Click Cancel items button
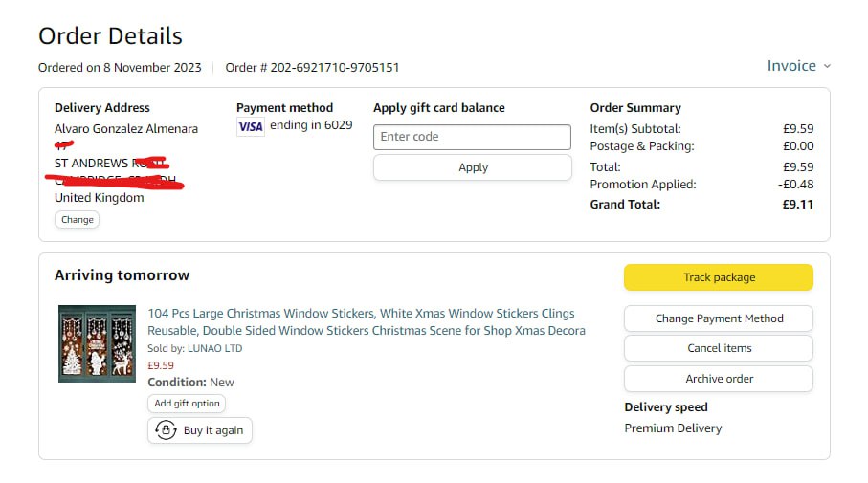868x483 pixels. (719, 348)
